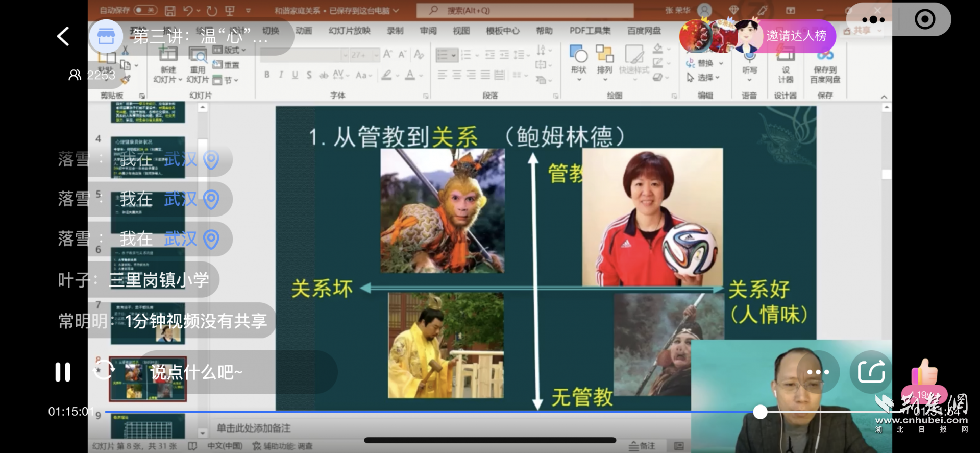This screenshot has height=453, width=980.
Task: Toggle Underline formatting
Action: click(295, 75)
